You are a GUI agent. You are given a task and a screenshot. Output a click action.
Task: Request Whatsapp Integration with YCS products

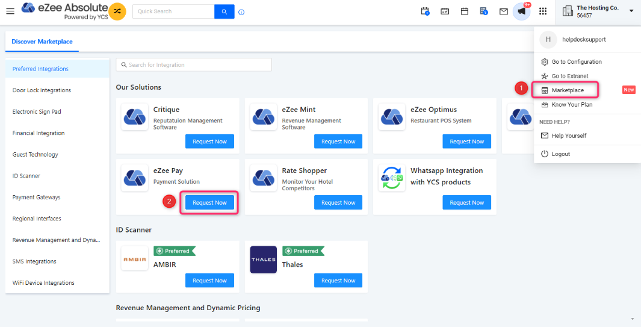466,202
